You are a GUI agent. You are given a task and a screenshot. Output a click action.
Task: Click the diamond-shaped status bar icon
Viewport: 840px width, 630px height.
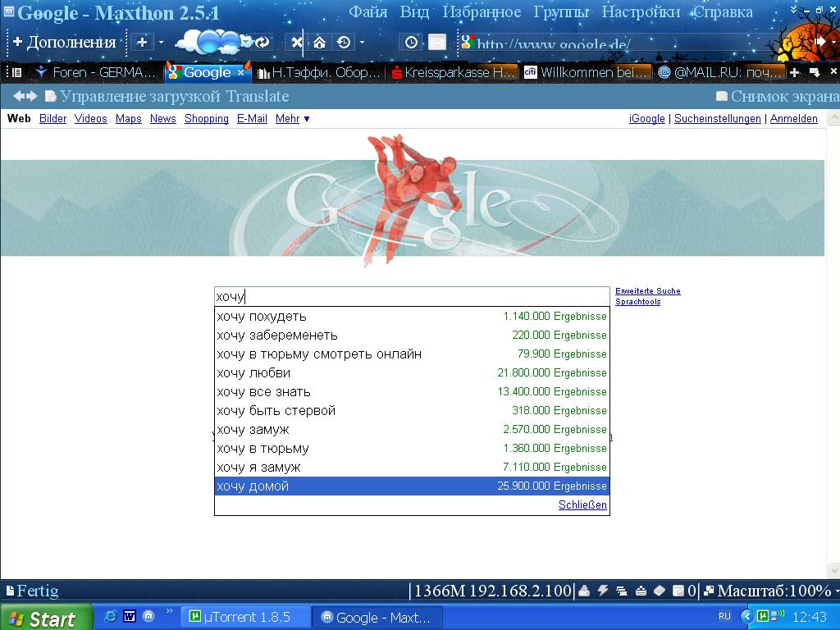(x=660, y=591)
